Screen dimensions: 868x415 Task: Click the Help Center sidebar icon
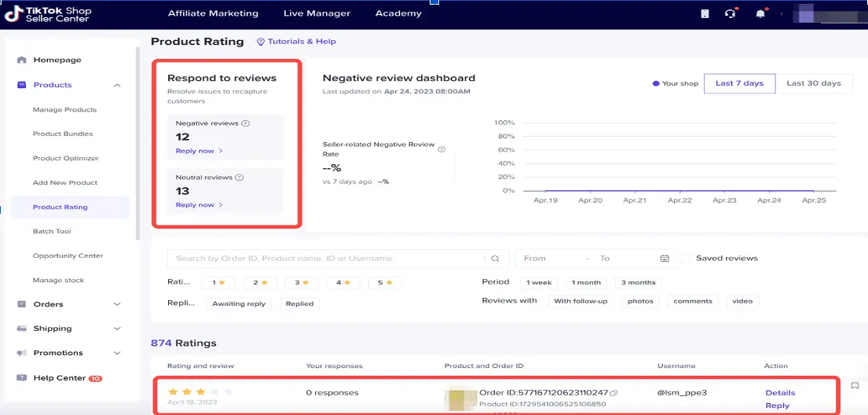21,378
